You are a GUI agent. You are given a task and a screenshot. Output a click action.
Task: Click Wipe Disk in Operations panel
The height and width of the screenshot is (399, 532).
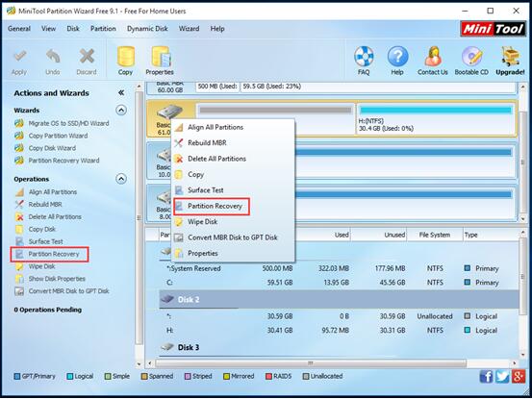click(36, 266)
